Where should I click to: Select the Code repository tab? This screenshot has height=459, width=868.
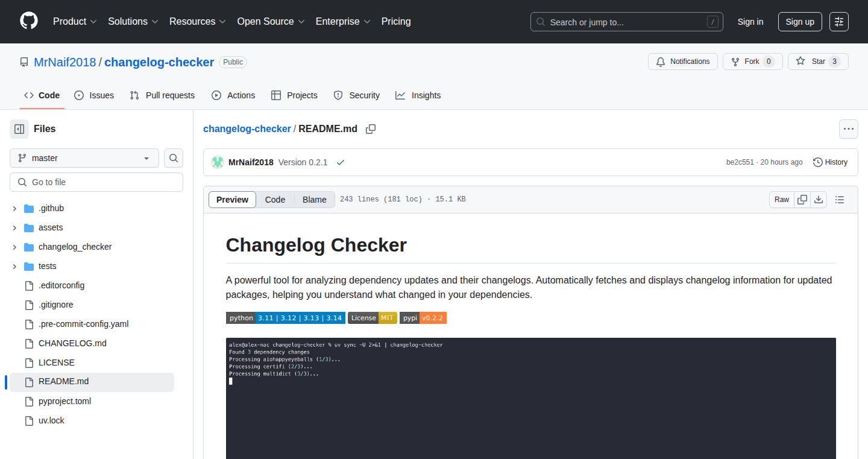point(42,95)
